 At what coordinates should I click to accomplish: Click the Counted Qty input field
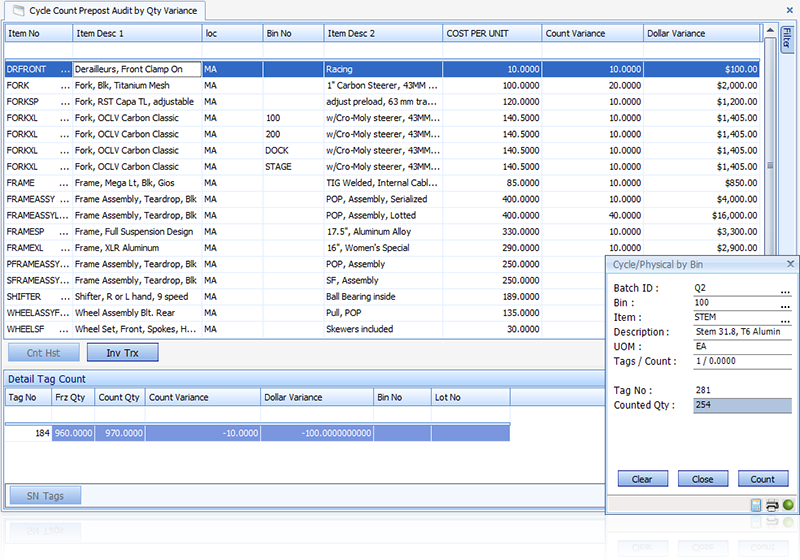[x=742, y=406]
